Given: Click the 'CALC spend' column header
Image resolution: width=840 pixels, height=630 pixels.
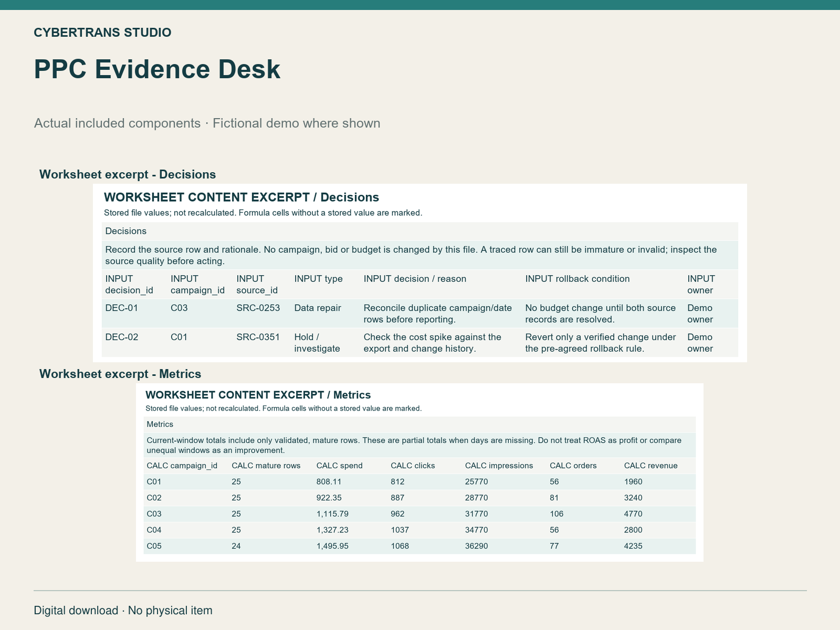Looking at the screenshot, I should point(340,466).
